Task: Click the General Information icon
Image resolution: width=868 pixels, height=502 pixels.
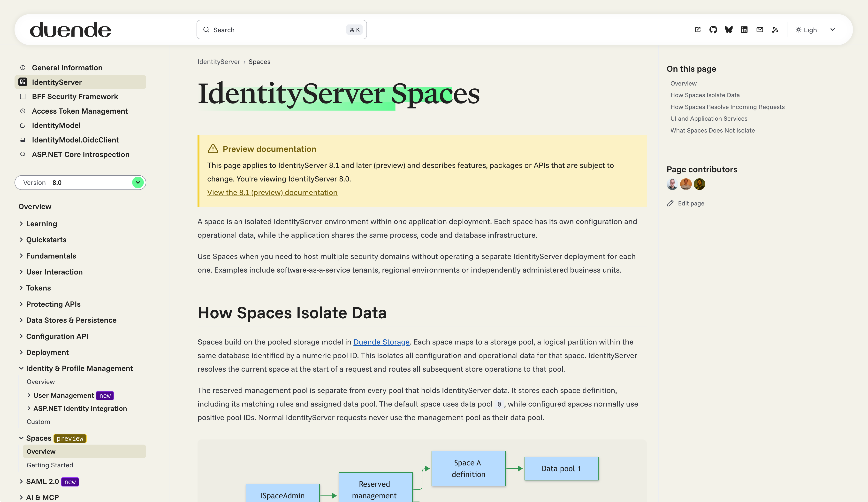Action: (23, 68)
